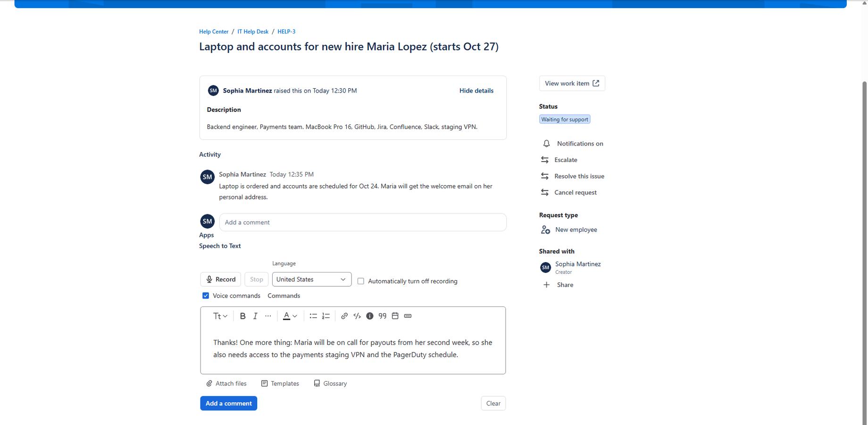Insert a code snippet
Viewport: 868px width, 425px height.
pyautogui.click(x=357, y=316)
